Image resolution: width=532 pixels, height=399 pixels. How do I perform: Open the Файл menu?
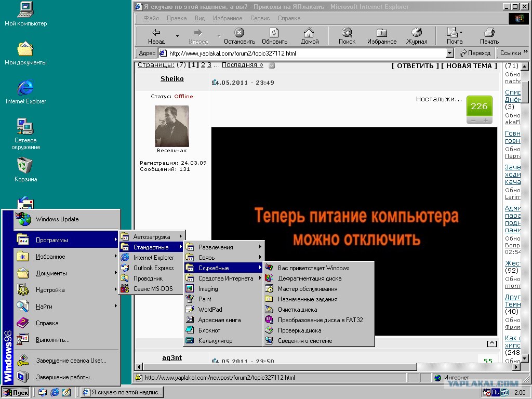click(151, 18)
